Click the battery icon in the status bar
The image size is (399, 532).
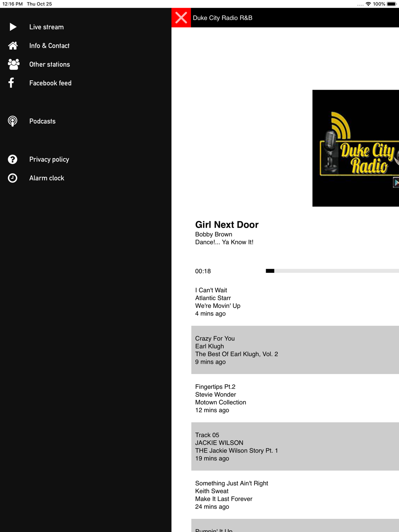[x=391, y=4]
